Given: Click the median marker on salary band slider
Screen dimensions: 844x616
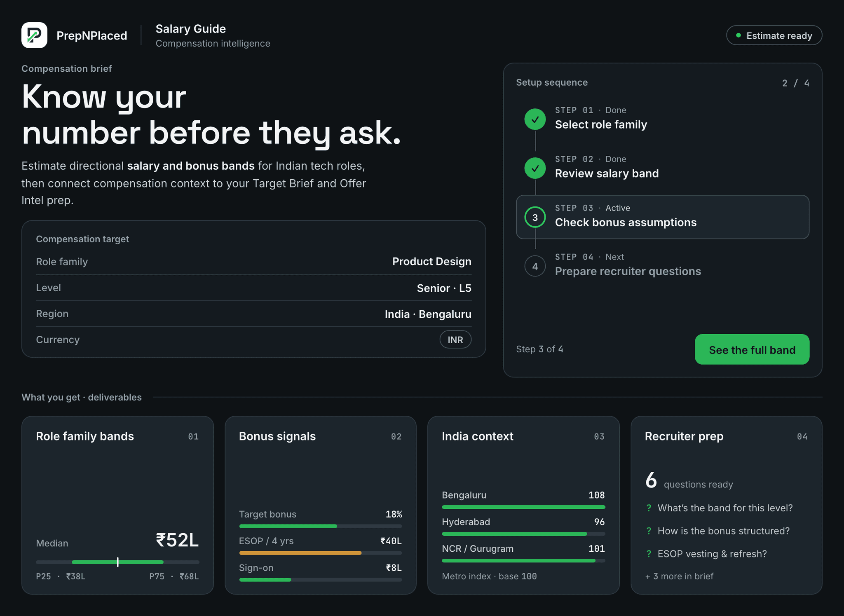Looking at the screenshot, I should coord(118,562).
